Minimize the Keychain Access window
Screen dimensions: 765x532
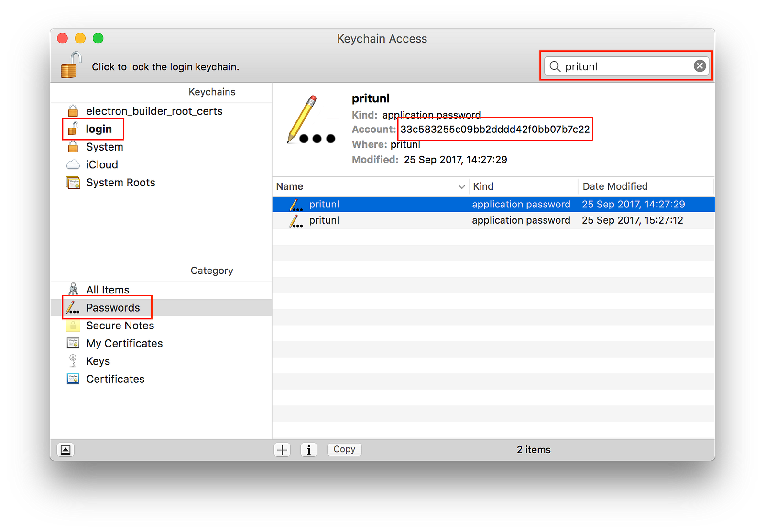(x=80, y=38)
